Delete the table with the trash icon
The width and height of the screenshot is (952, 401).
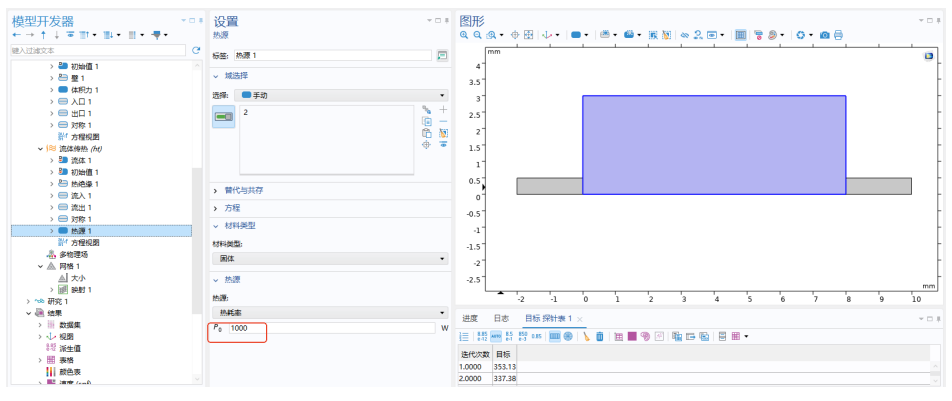click(600, 336)
